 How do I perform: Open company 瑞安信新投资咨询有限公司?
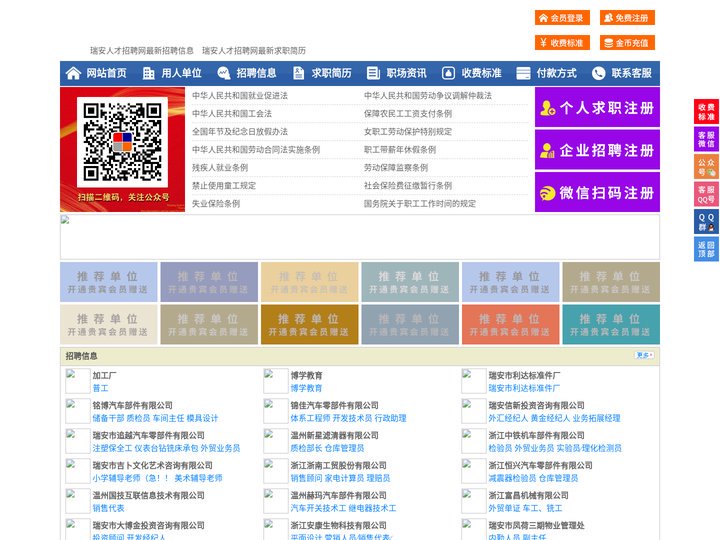tap(536, 405)
